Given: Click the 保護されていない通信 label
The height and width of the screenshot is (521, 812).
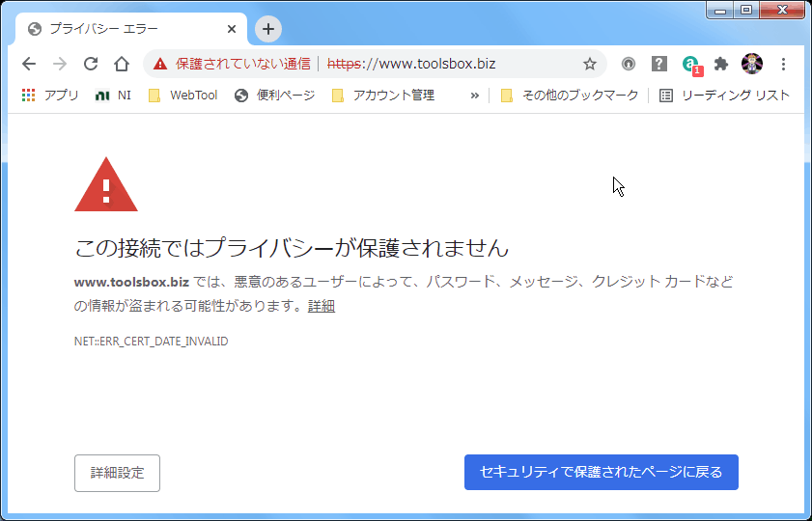Looking at the screenshot, I should click(243, 64).
